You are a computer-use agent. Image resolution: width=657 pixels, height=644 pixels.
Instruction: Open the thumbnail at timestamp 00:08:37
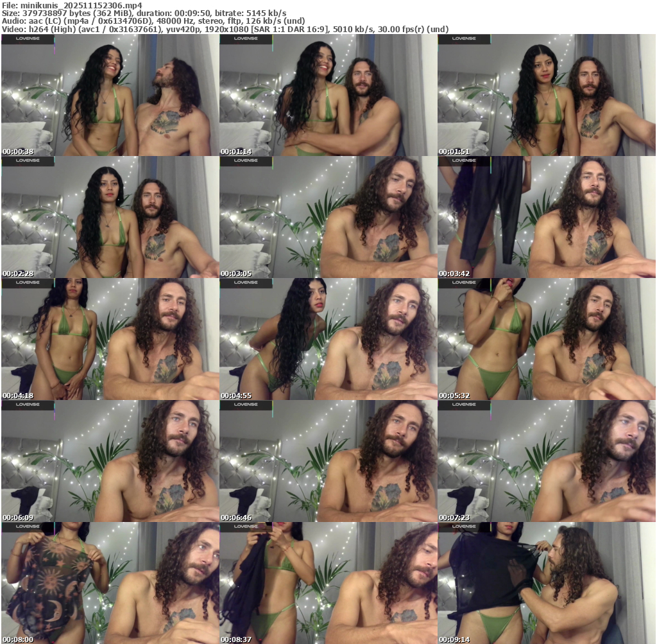pos(328,583)
